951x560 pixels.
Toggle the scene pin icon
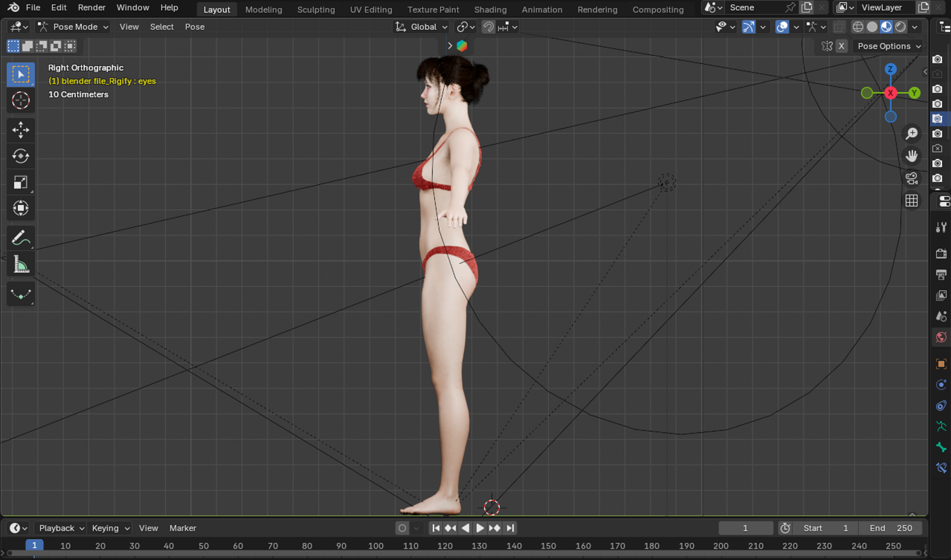(790, 8)
